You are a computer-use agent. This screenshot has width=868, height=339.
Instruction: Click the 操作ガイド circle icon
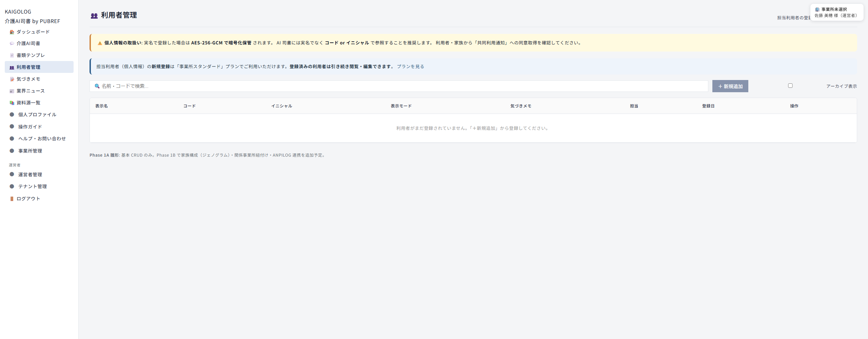(x=12, y=126)
